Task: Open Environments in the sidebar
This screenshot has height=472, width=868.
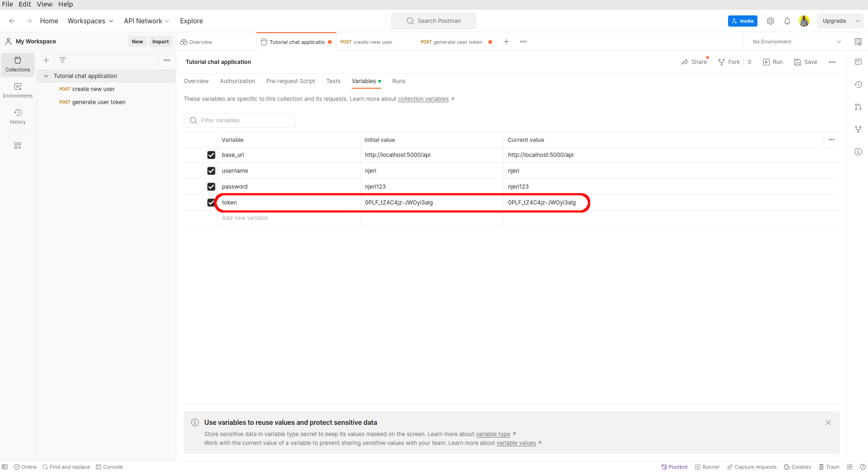Action: 18,91
